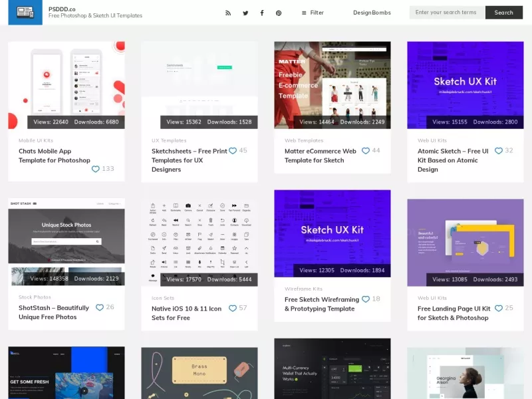Select the Icon Sets category
The width and height of the screenshot is (532, 399).
pos(163,298)
